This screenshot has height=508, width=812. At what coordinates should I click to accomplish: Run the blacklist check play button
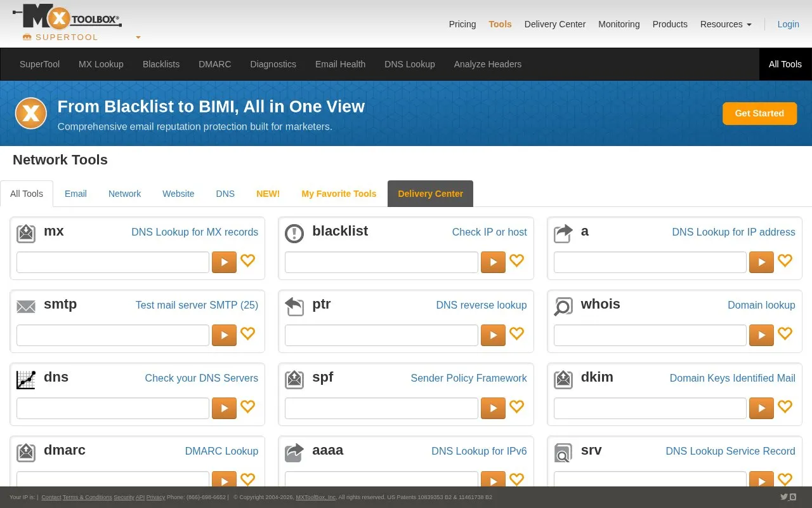pyautogui.click(x=493, y=262)
